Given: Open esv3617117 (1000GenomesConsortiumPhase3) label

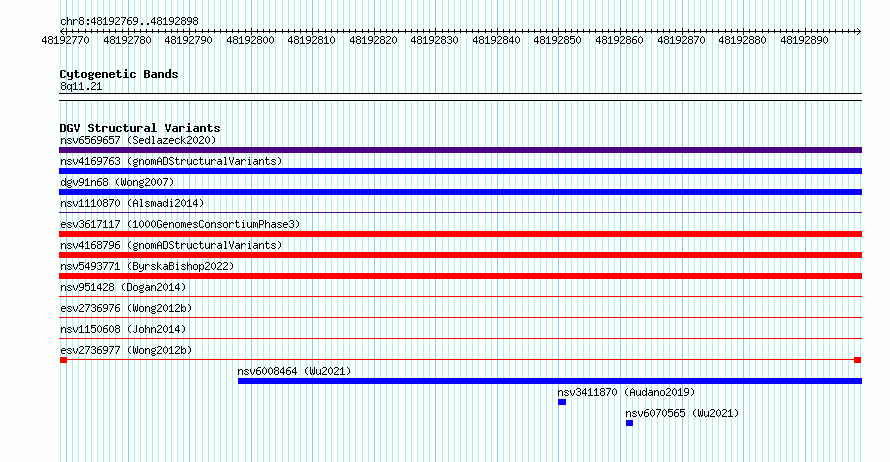Looking at the screenshot, I should [x=180, y=224].
